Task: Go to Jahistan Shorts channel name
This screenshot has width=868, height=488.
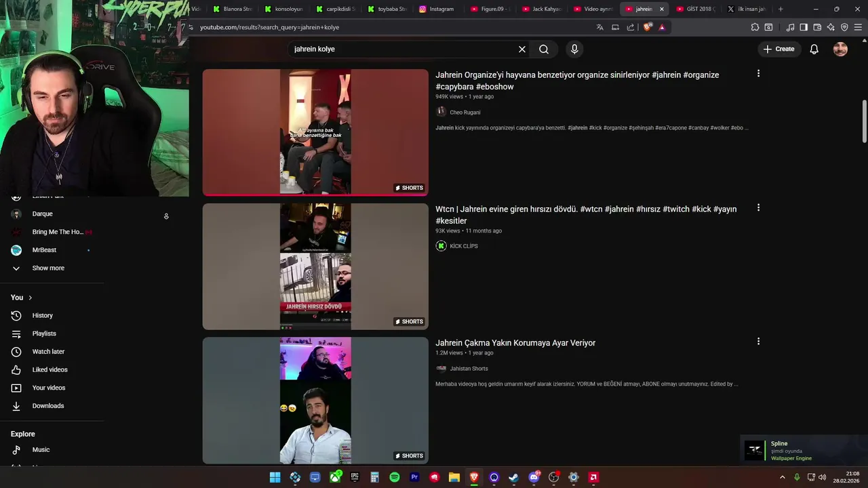Action: click(469, 369)
